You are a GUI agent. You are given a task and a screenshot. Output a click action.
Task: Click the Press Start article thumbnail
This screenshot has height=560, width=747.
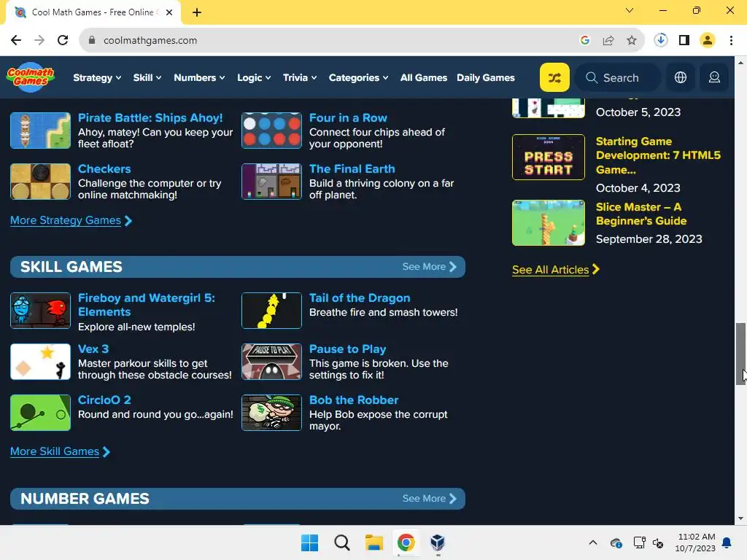pyautogui.click(x=549, y=157)
